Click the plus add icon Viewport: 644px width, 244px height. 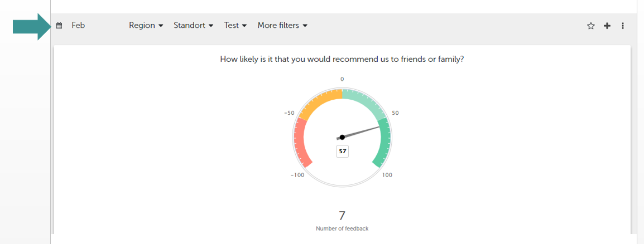[x=607, y=26]
